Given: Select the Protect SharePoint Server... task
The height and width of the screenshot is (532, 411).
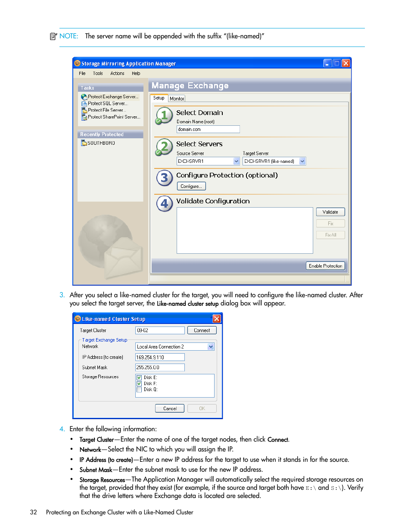Looking at the screenshot, I should (114, 117).
